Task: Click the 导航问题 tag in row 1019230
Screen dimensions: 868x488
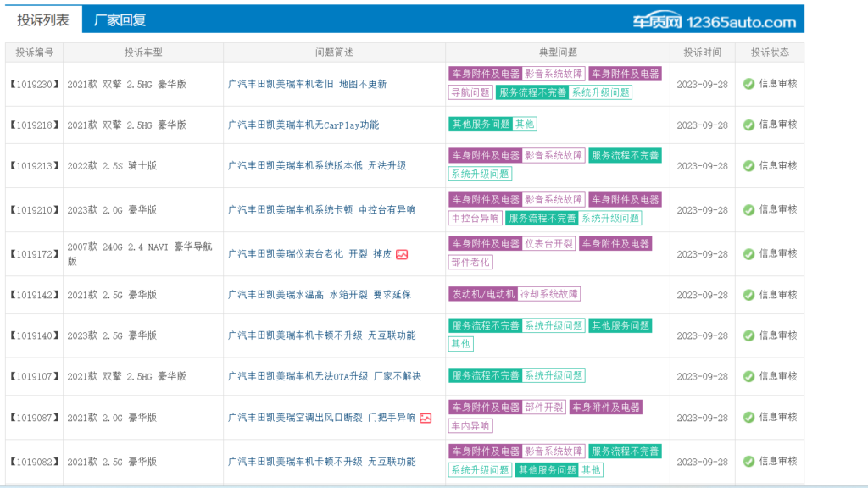Action: coord(470,92)
